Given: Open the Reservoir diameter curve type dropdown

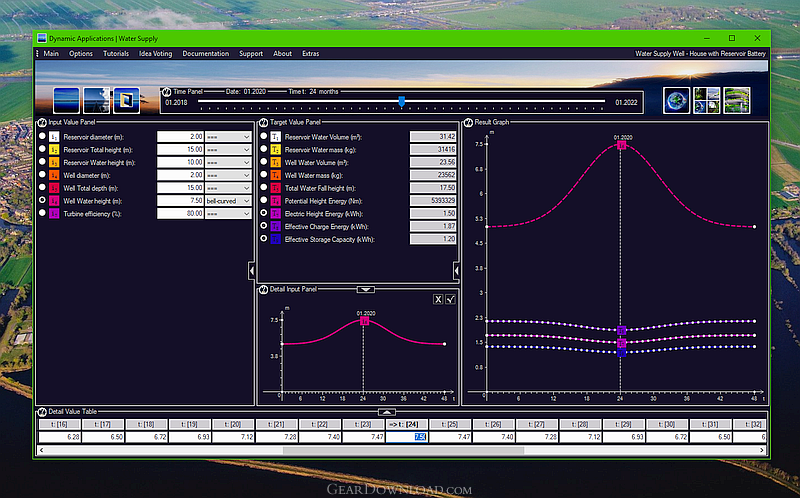Looking at the screenshot, I should tap(228, 137).
